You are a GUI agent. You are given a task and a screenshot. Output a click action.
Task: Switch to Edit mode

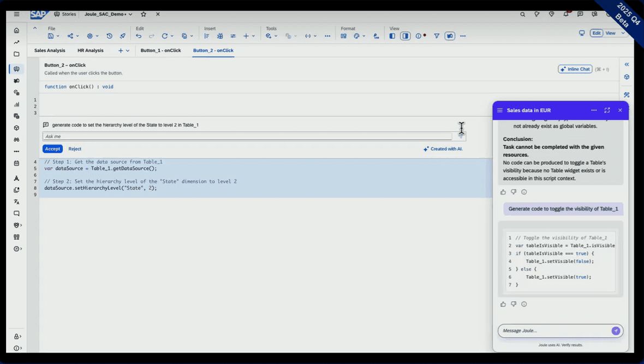point(597,33)
